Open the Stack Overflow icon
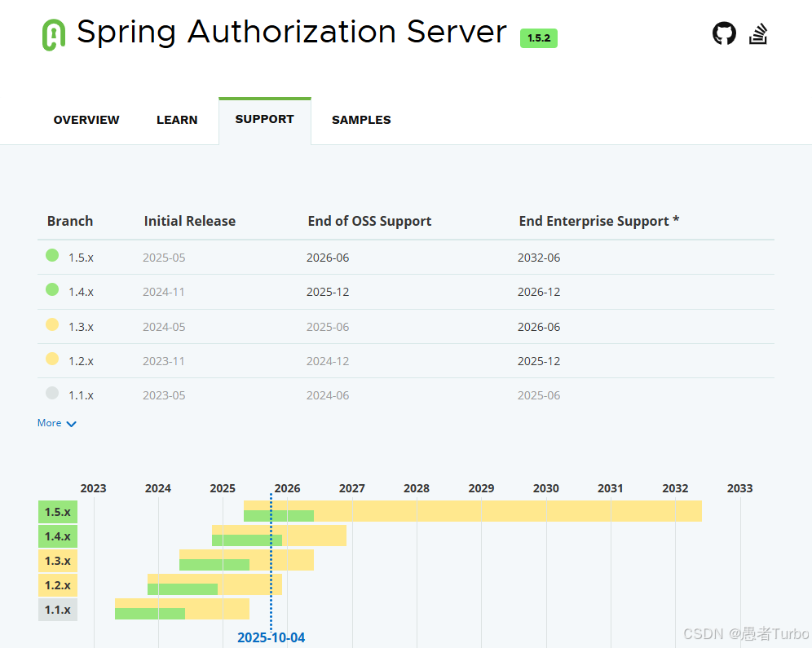Viewport: 812px width, 648px height. (758, 34)
